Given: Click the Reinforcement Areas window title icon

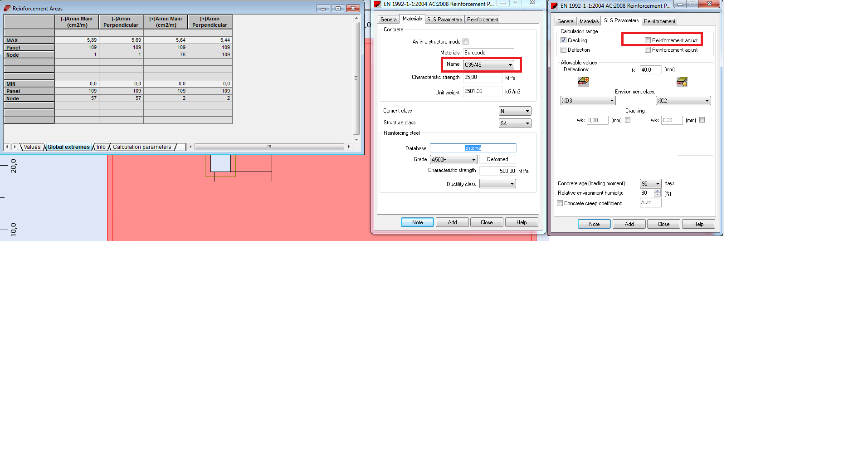Looking at the screenshot, I should coord(7,8).
